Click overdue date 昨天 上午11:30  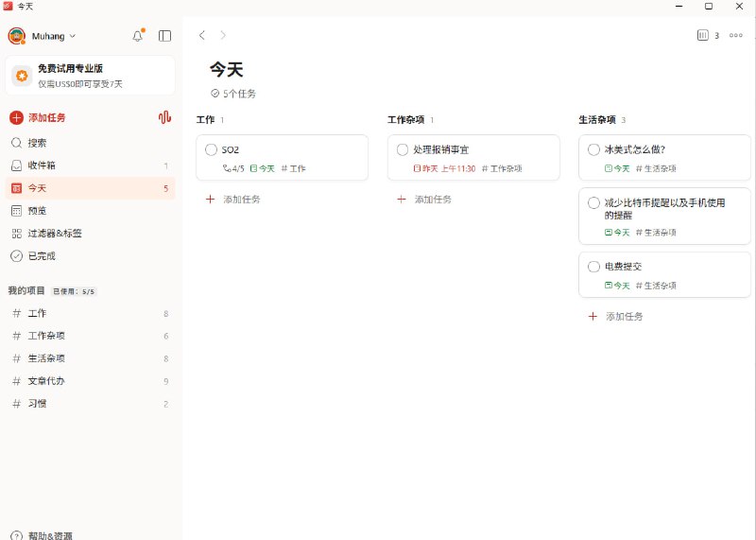click(444, 168)
